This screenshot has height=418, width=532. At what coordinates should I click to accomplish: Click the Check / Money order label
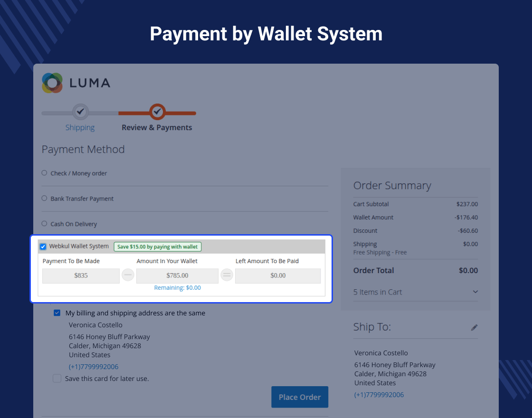click(x=79, y=173)
